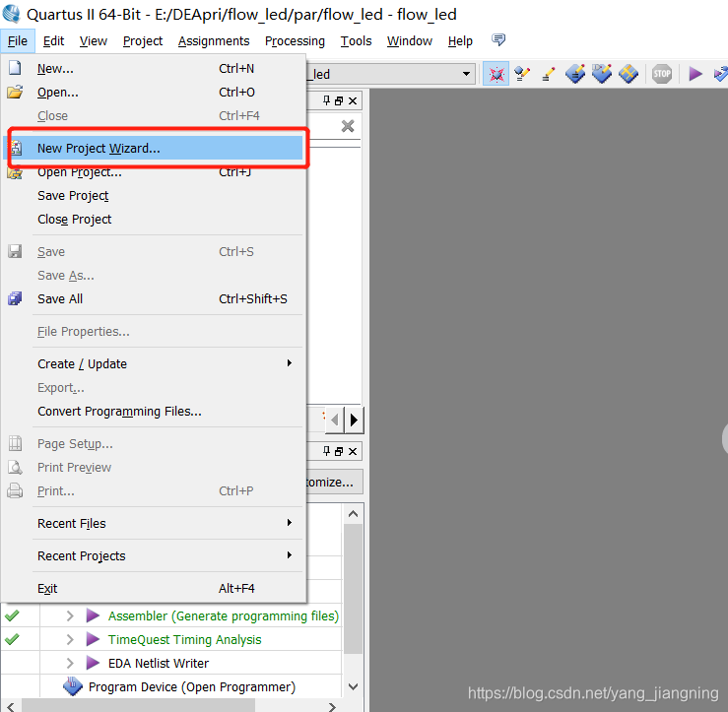The width and height of the screenshot is (728, 712).
Task: Open the Project menu
Action: 143,41
